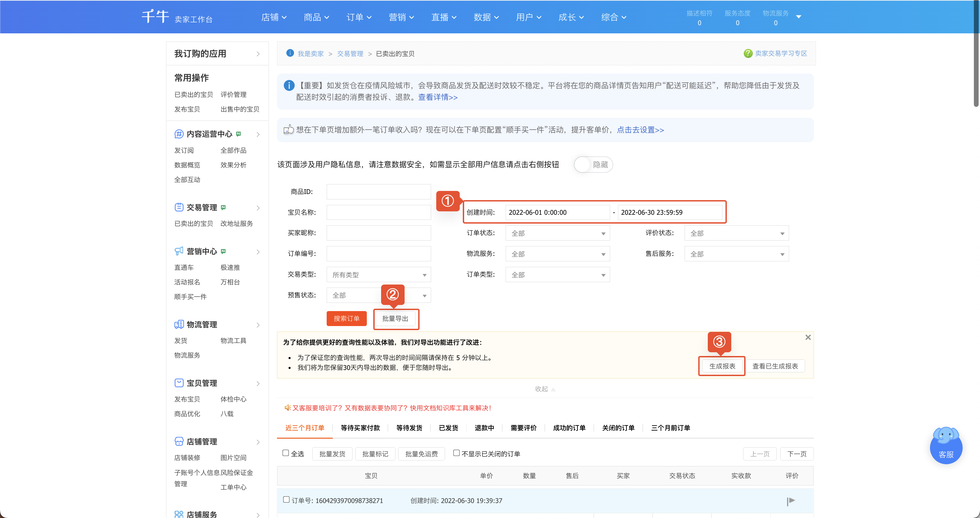Click 交易管理 breadcrumb link
Image resolution: width=980 pixels, height=518 pixels.
point(350,54)
